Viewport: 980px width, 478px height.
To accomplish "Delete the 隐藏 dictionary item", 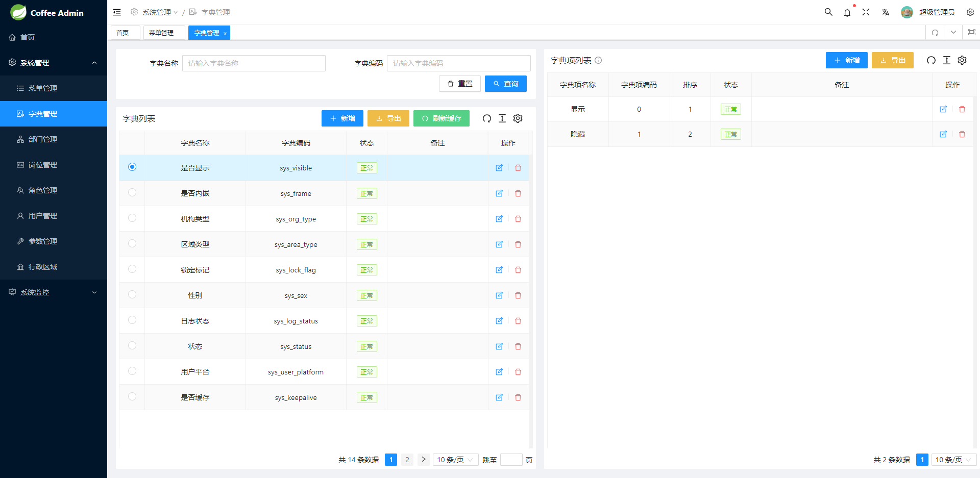I will pos(962,134).
